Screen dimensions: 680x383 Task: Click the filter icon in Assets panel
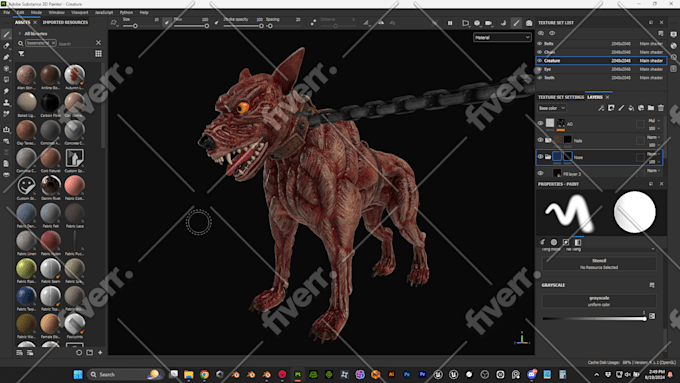(21, 54)
